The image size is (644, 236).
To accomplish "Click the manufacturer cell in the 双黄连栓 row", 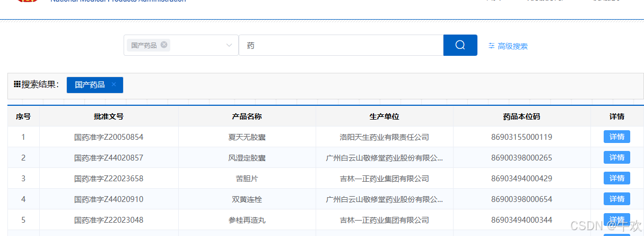I will (384, 199).
